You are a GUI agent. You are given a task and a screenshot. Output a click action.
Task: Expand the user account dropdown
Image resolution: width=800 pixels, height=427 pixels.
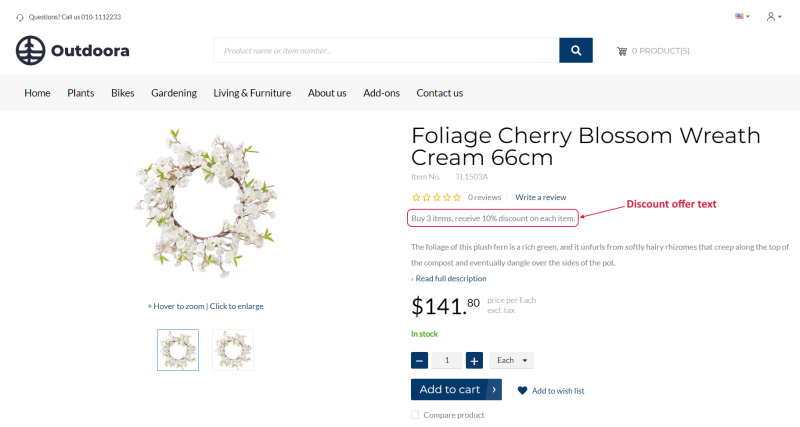[x=773, y=16]
